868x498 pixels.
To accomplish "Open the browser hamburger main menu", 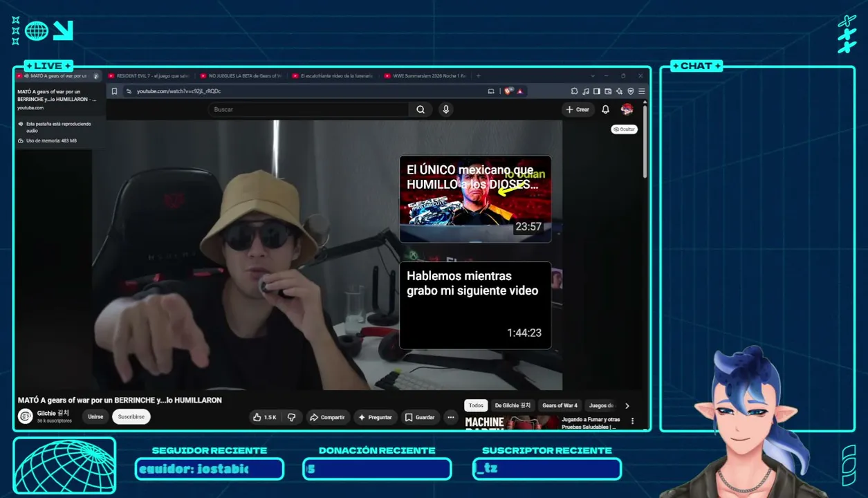I will [642, 91].
